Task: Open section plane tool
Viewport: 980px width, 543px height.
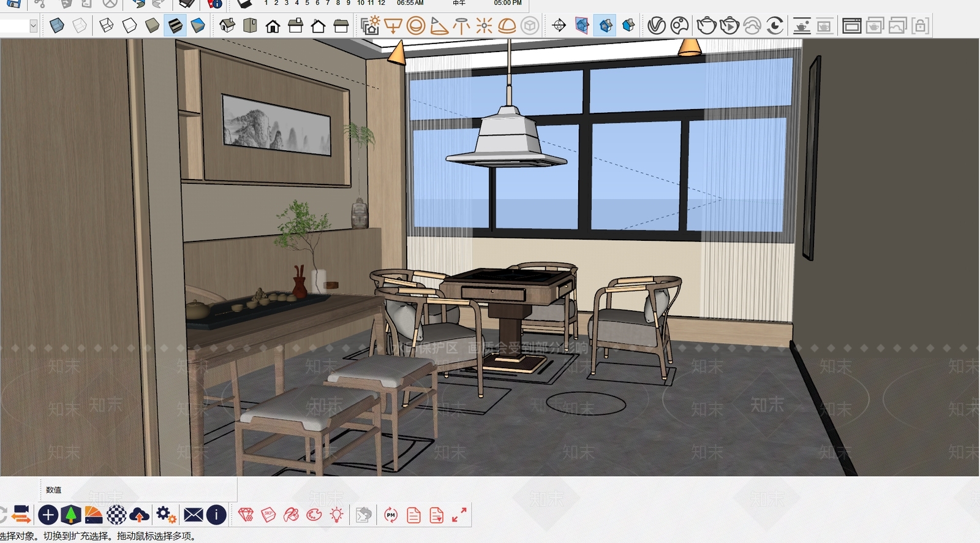Action: coord(559,26)
